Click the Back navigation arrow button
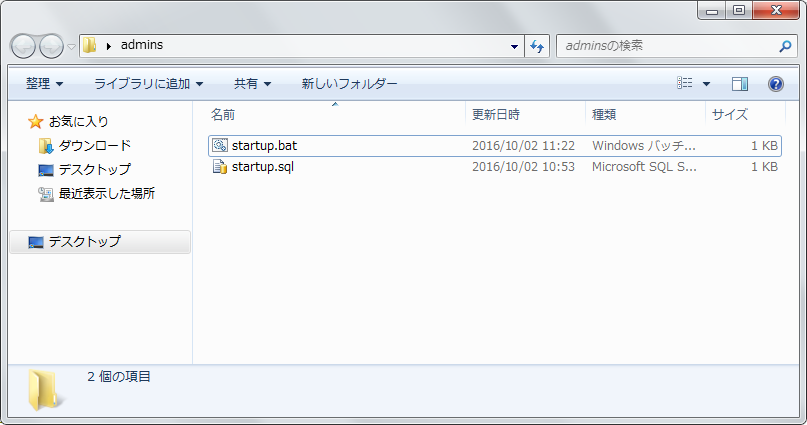 click(24, 46)
